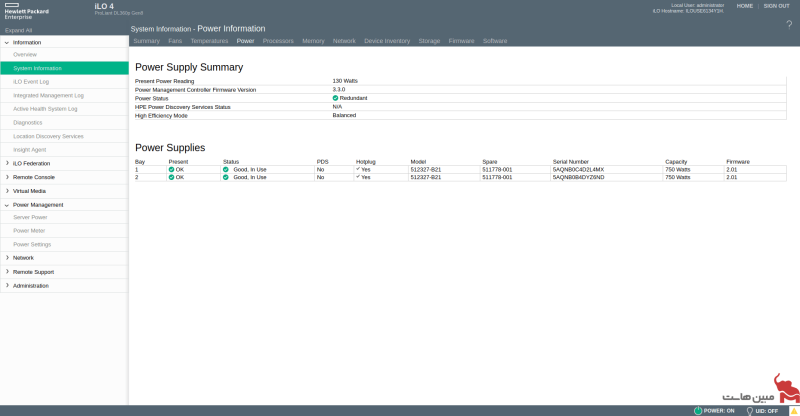Click the green Power ON status icon
The width and height of the screenshot is (800, 416).
point(698,410)
